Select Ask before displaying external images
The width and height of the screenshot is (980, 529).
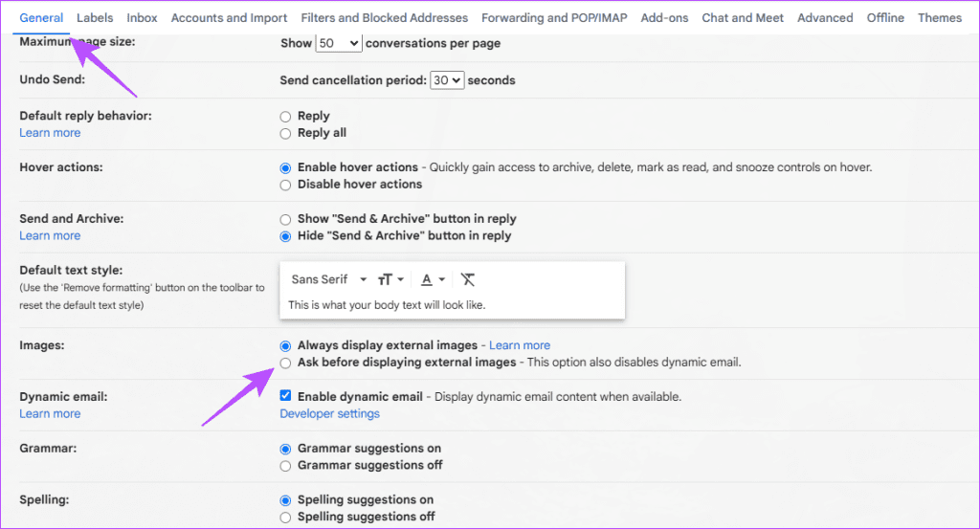285,363
